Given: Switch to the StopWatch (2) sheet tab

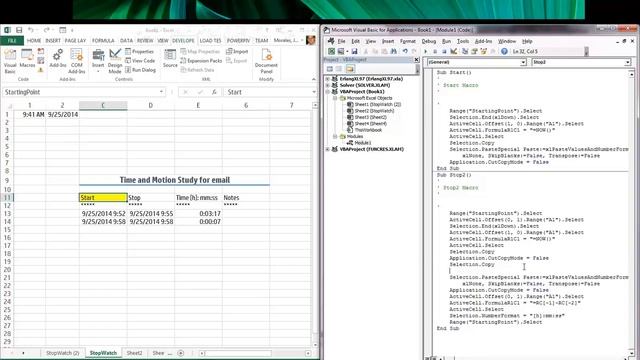Looking at the screenshot, I should [62, 353].
